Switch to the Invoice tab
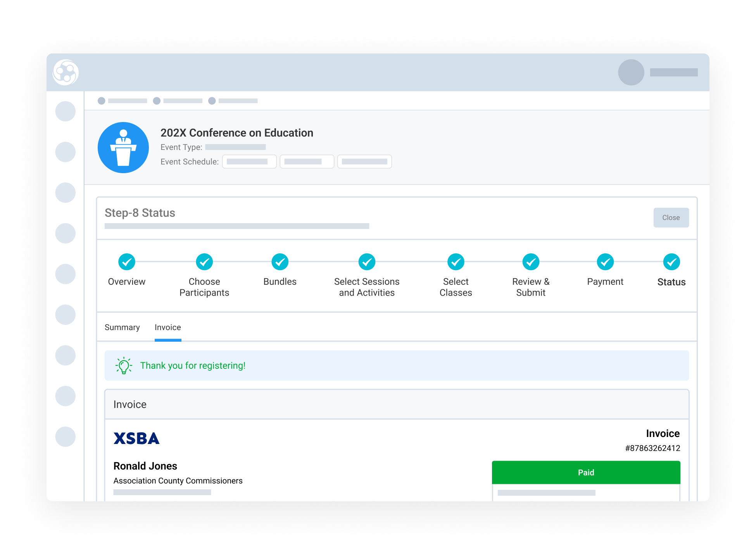 [x=168, y=327]
